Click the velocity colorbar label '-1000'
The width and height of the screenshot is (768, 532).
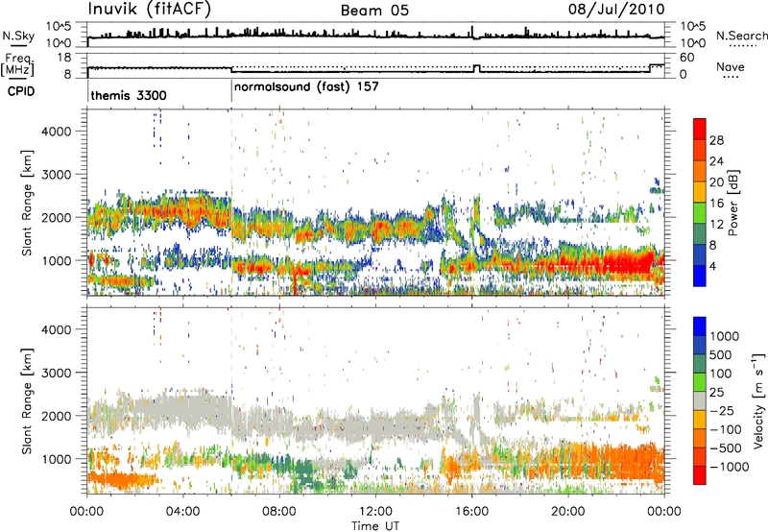730,467
